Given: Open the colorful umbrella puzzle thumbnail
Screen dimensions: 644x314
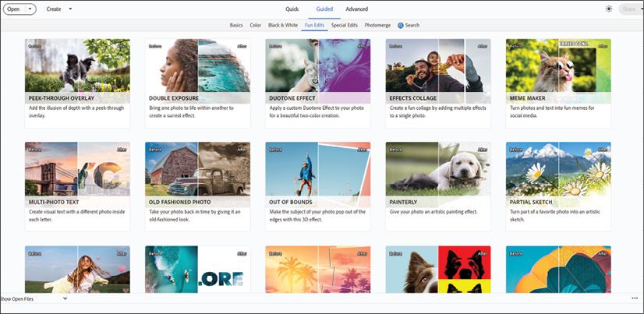Looking at the screenshot, I should tap(558, 270).
